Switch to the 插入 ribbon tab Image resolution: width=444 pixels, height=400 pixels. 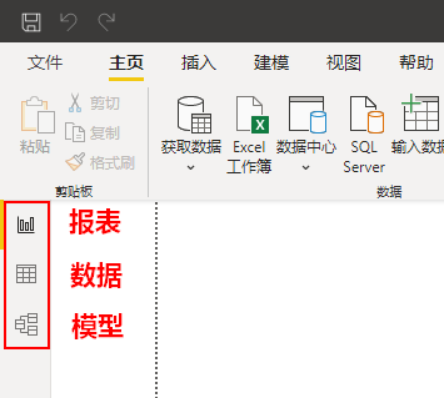198,63
